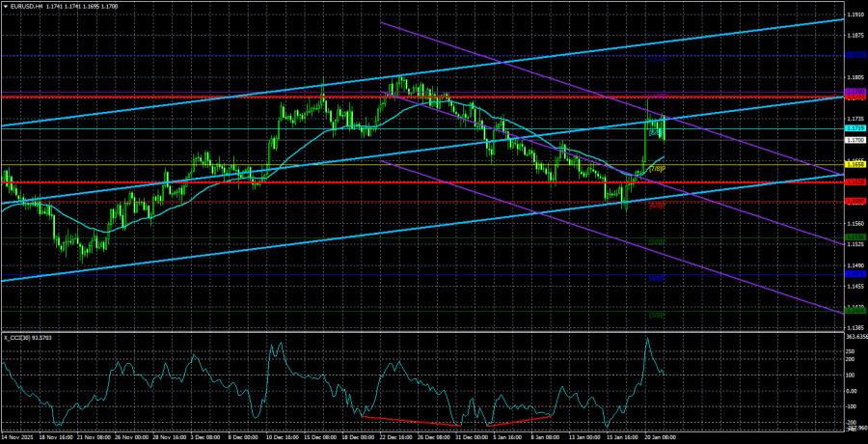Click the blue [4/8]P level label
The image size is (868, 444).
(657, 278)
